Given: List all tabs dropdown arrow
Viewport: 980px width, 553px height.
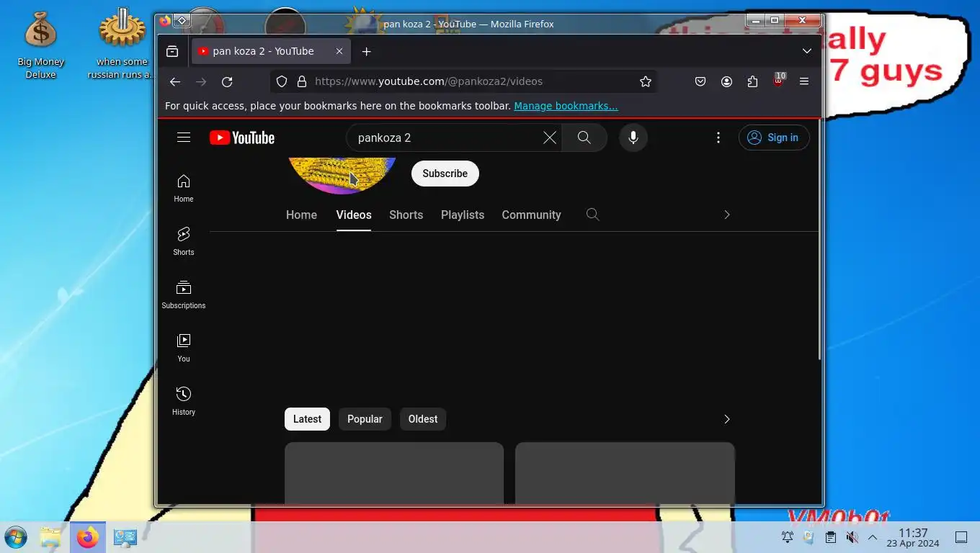Looking at the screenshot, I should 807,51.
